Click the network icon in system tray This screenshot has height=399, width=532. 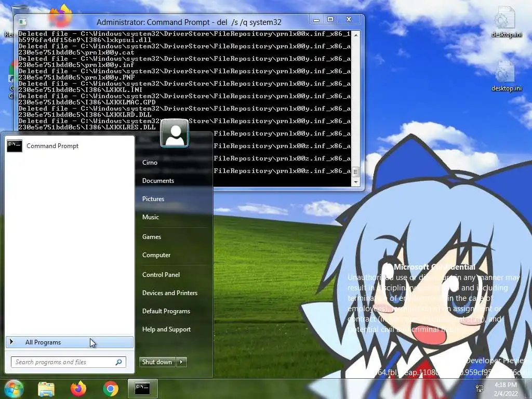point(480,389)
